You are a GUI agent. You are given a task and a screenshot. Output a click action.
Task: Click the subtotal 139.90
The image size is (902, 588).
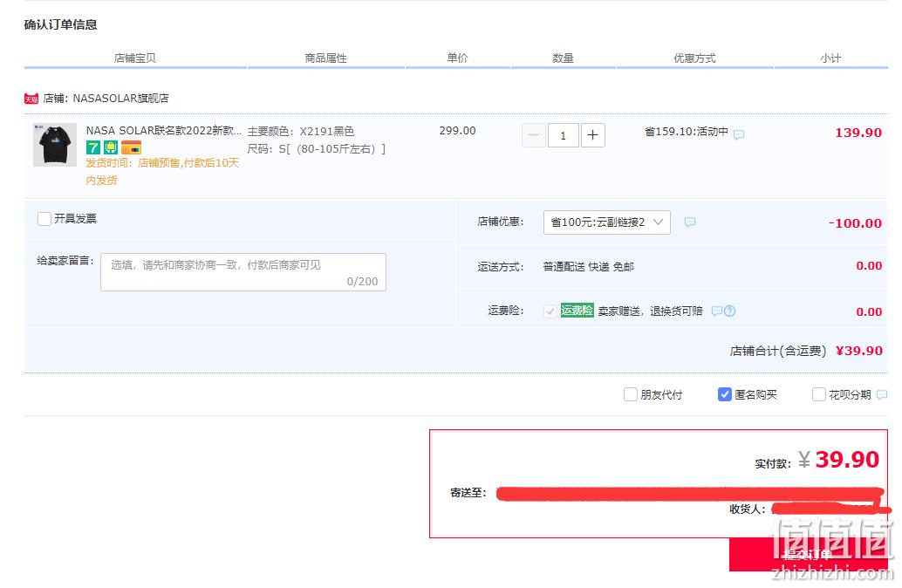[x=858, y=133]
